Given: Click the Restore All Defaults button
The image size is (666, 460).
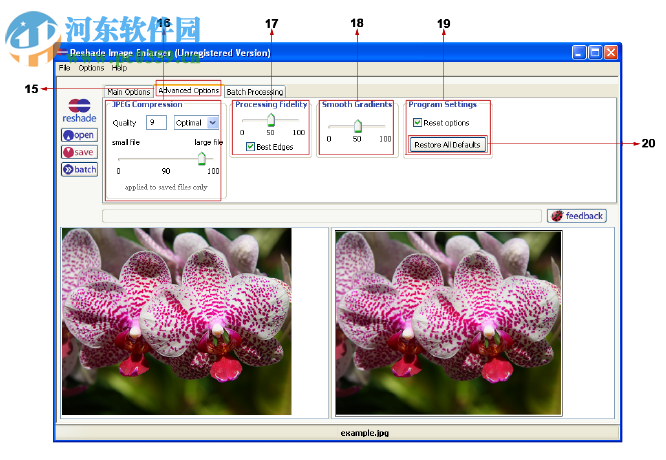Looking at the screenshot, I should (x=447, y=145).
